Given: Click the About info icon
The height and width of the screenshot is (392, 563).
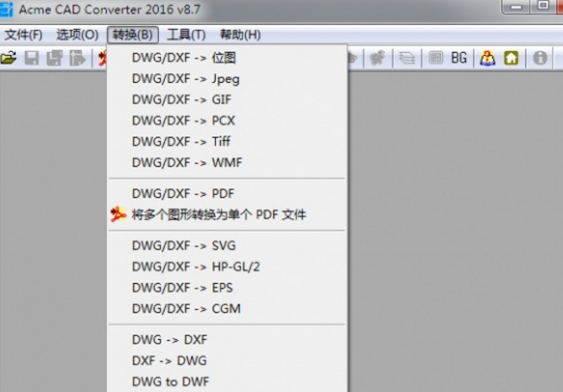Looking at the screenshot, I should (x=540, y=58).
